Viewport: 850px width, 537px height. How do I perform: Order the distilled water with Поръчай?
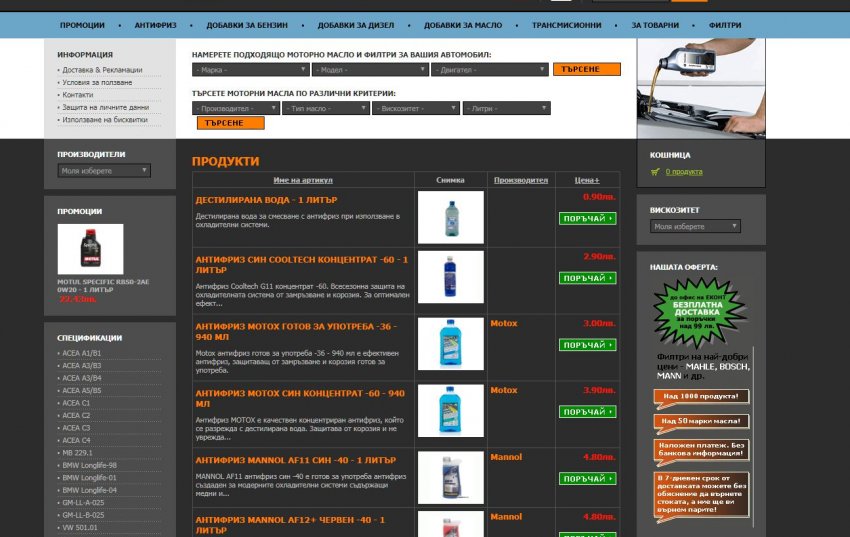[x=587, y=218]
